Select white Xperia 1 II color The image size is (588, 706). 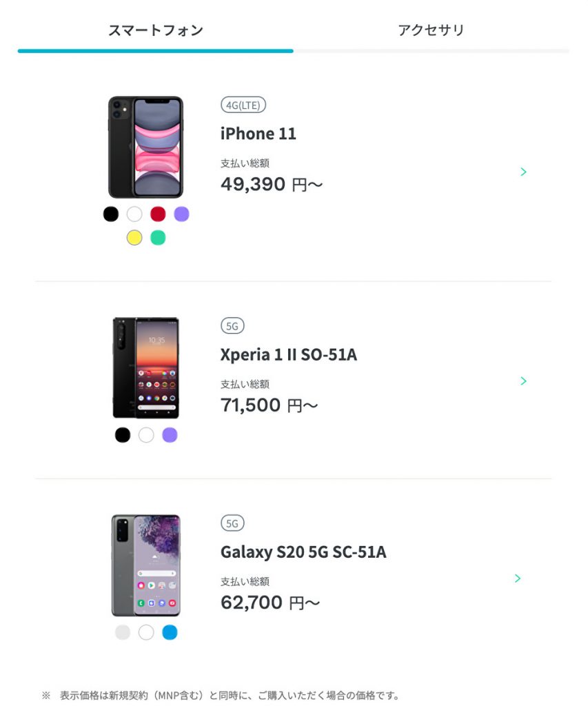[146, 435]
